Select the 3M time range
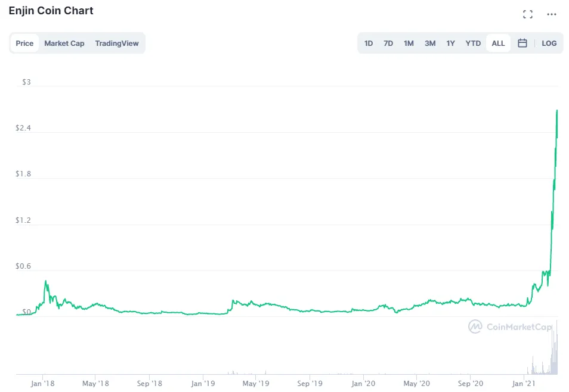 tap(430, 43)
